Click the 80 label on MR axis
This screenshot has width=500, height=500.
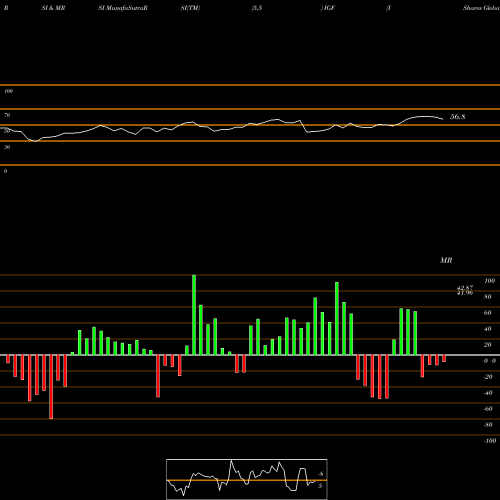[488, 297]
